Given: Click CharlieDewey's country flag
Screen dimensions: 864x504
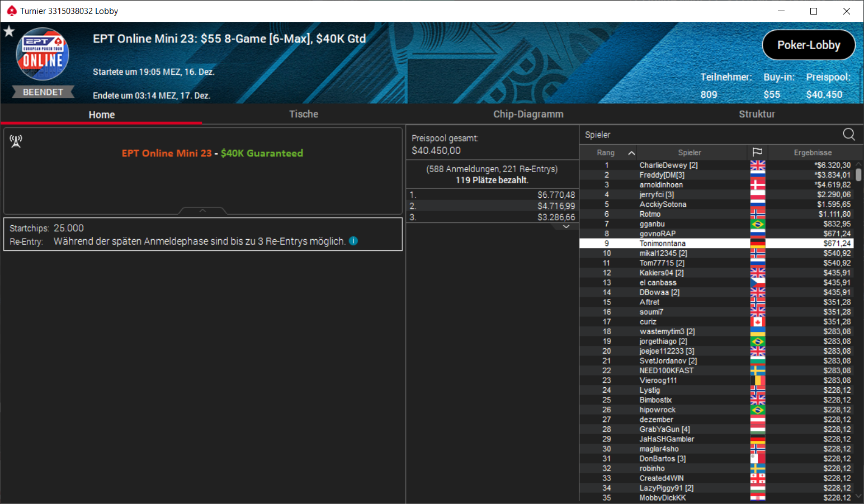Looking at the screenshot, I should pyautogui.click(x=758, y=165).
